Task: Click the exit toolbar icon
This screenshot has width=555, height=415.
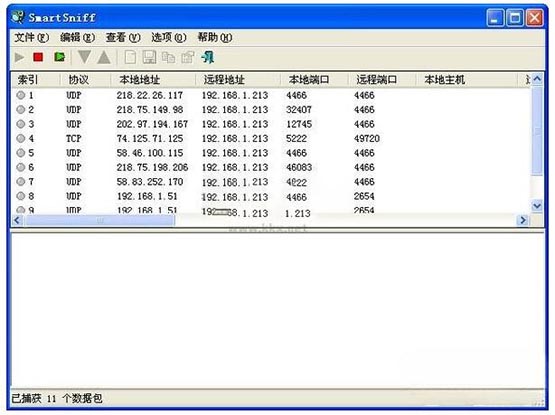Action: (x=208, y=57)
